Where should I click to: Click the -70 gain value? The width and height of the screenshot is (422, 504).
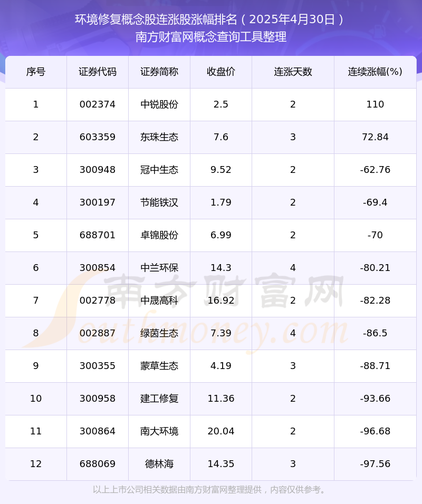pyautogui.click(x=375, y=235)
